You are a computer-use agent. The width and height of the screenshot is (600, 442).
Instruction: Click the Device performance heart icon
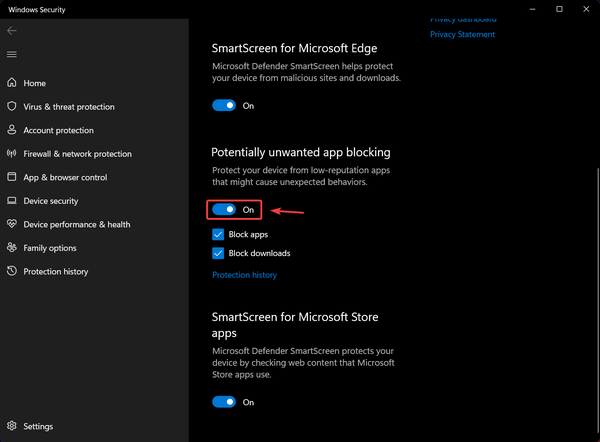(x=12, y=224)
